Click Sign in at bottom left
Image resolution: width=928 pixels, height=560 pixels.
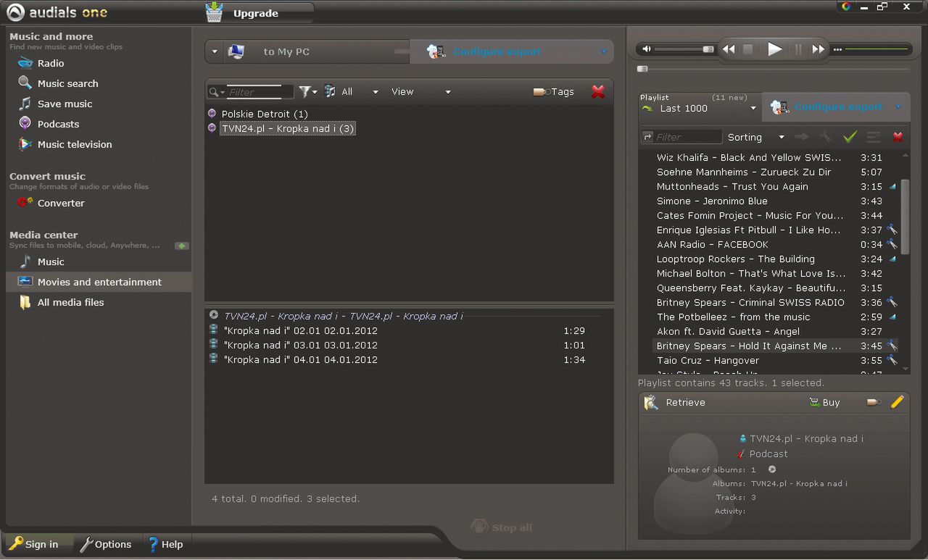pyautogui.click(x=39, y=544)
